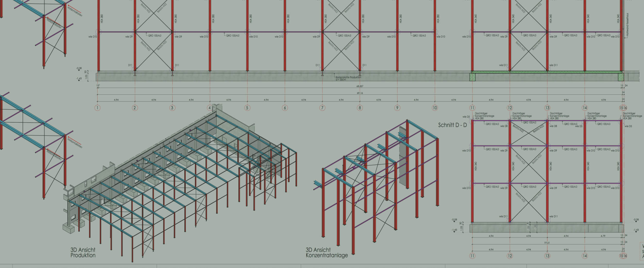Click axis marker 12 at bottom of Schnitt D-D

pyautogui.click(x=510, y=256)
